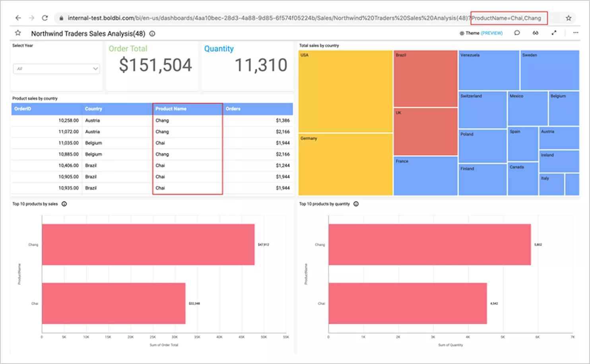Select the Quantity card value 11,310
This screenshot has height=364, width=590.
tap(261, 65)
